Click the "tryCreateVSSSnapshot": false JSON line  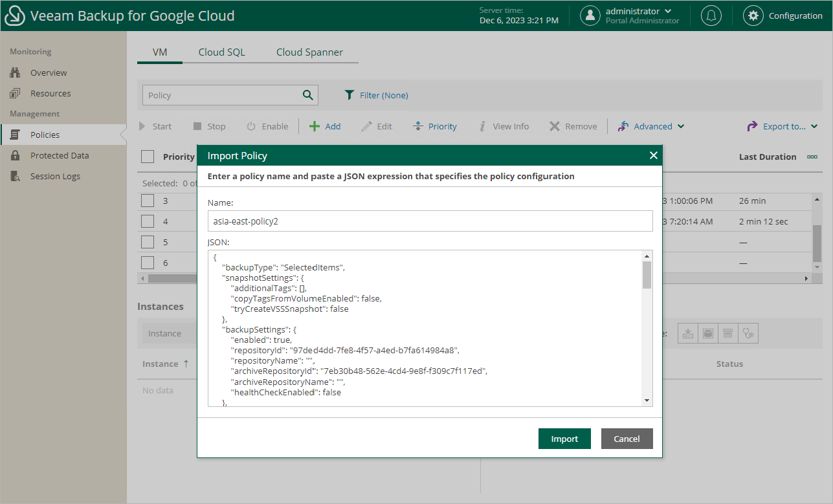[290, 309]
